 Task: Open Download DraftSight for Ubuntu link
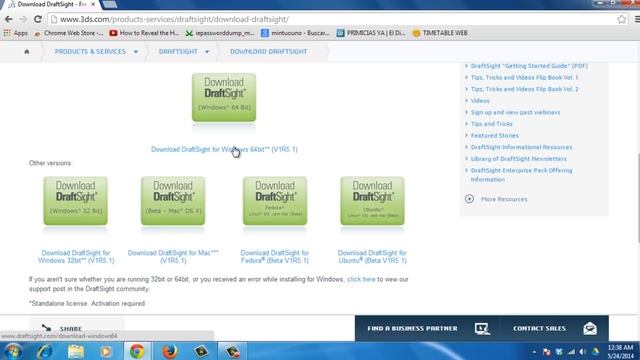tap(372, 257)
